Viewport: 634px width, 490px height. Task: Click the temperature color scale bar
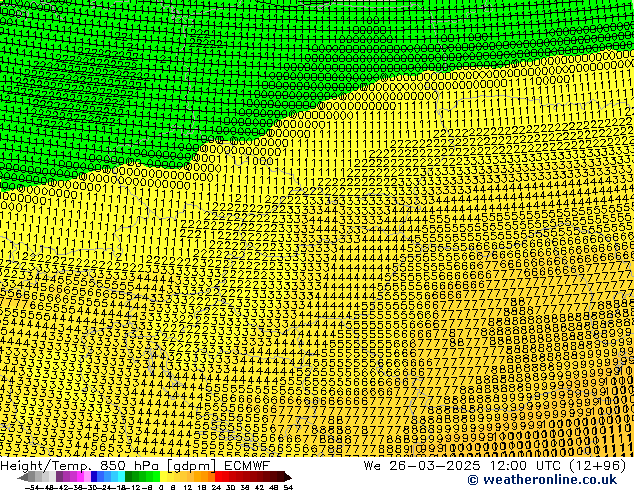154,477
